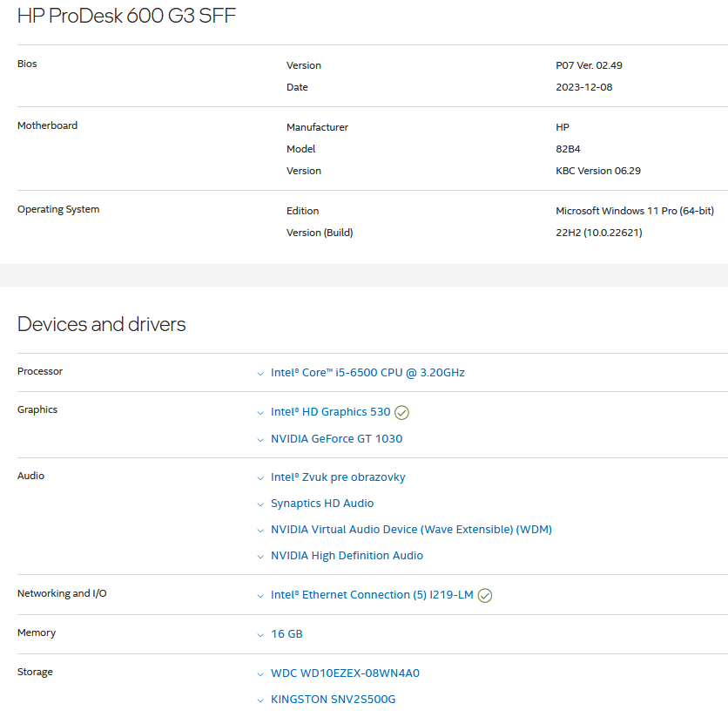This screenshot has height=717, width=728.
Task: Expand the KINGSTON SNV2S500G details
Action: pyautogui.click(x=260, y=700)
